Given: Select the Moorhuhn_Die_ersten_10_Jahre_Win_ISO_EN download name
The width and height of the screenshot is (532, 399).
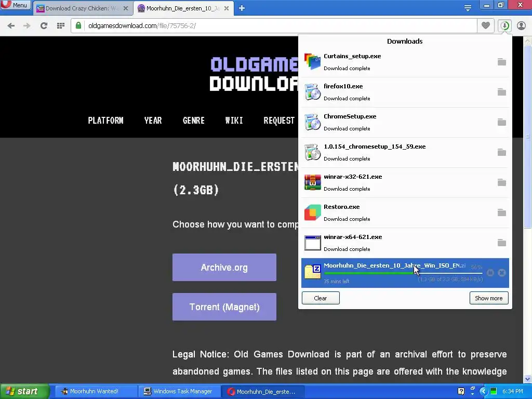Looking at the screenshot, I should coord(395,265).
